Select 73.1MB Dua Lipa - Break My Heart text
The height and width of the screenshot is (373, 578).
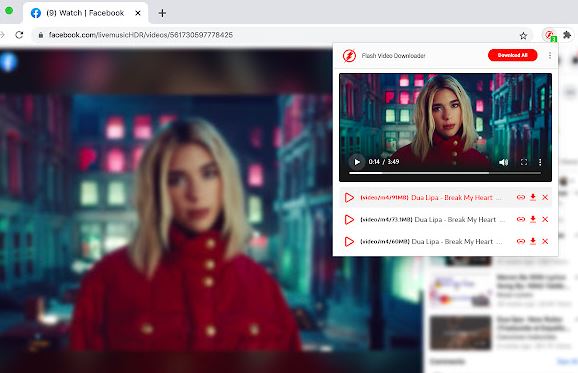pos(432,220)
